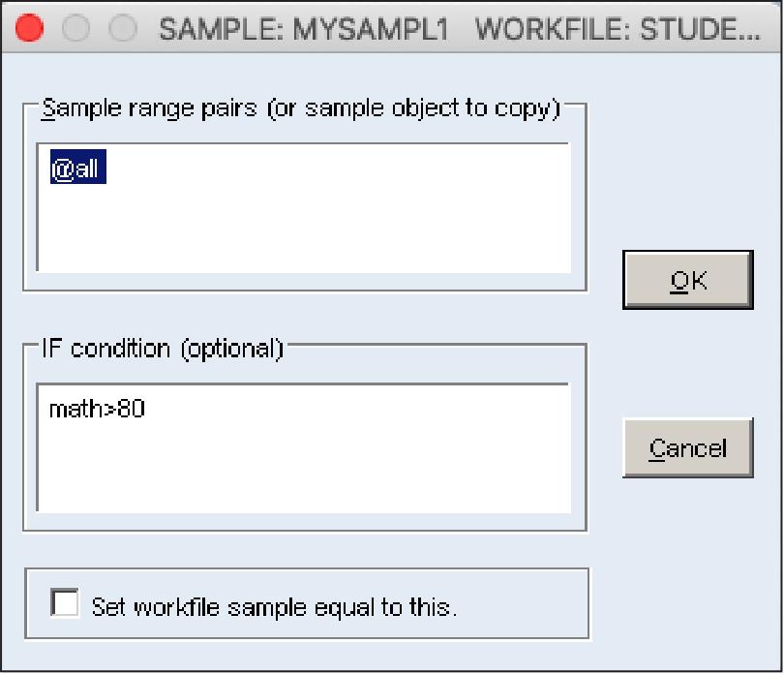Close the dialog with the red button
The width and height of the screenshot is (784, 674).
pos(30,29)
